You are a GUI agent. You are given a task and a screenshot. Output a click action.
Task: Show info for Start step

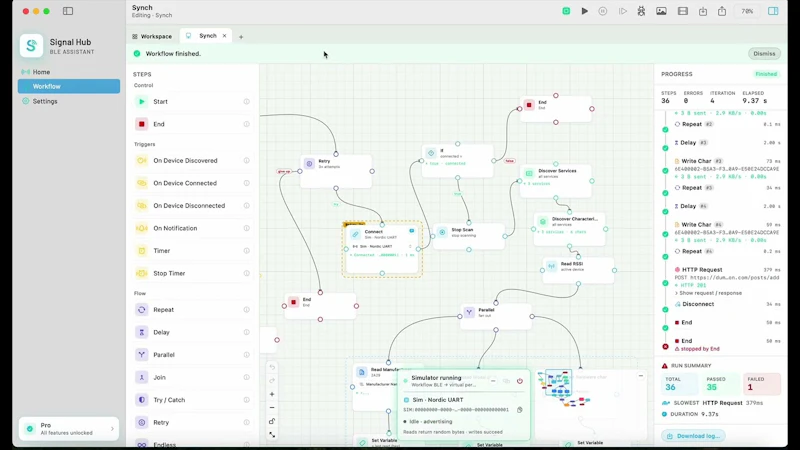tap(246, 102)
